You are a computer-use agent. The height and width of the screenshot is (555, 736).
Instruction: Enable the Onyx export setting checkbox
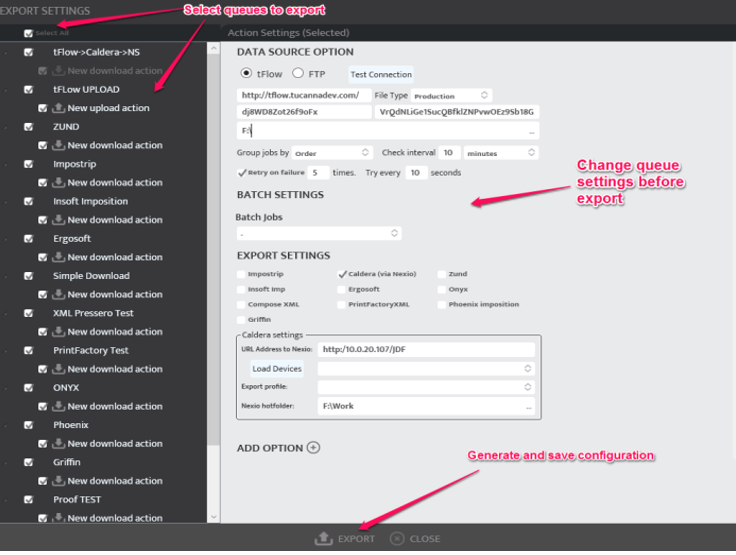[x=442, y=290]
